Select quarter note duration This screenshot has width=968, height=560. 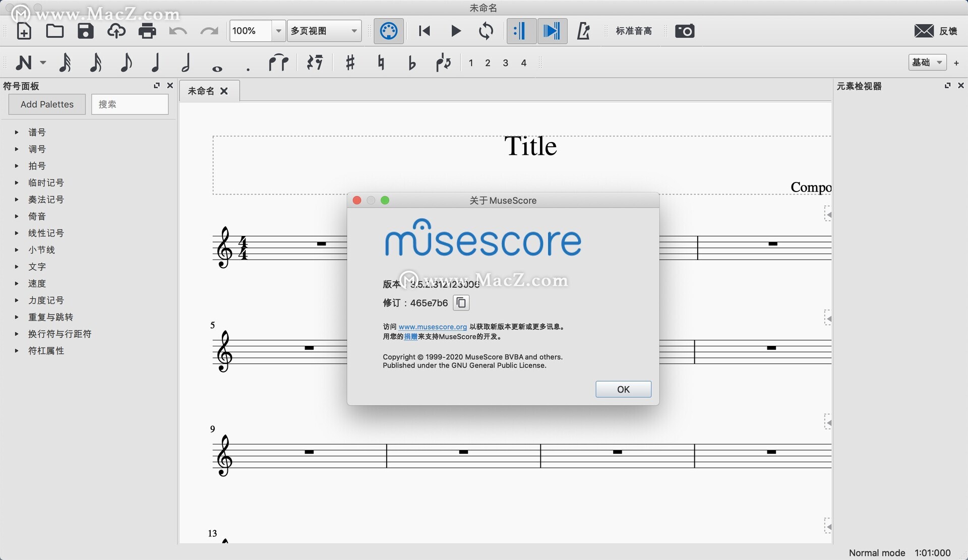click(x=156, y=63)
